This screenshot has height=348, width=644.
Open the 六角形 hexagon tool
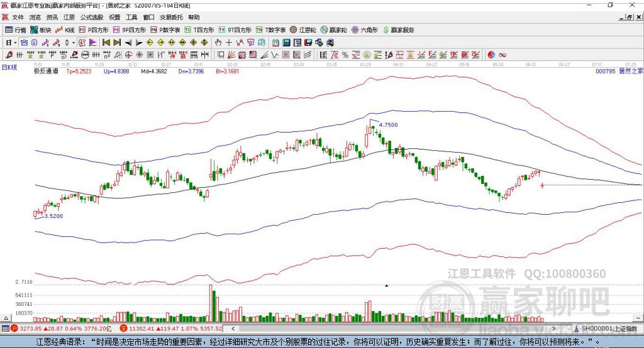tap(365, 30)
